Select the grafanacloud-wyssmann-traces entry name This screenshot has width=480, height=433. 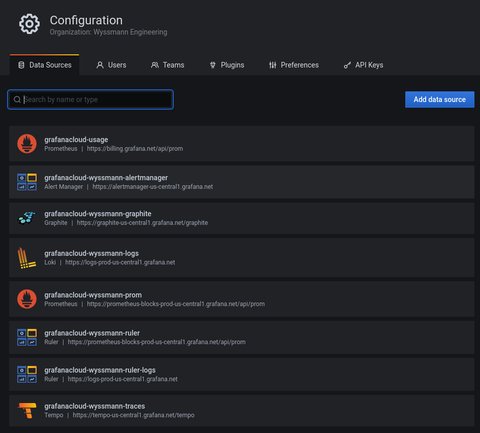pyautogui.click(x=95, y=406)
